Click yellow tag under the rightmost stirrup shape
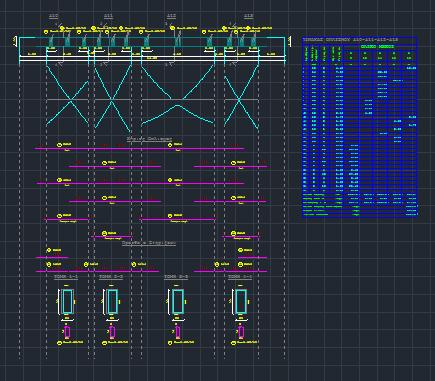This screenshot has height=381, width=435. [245, 342]
